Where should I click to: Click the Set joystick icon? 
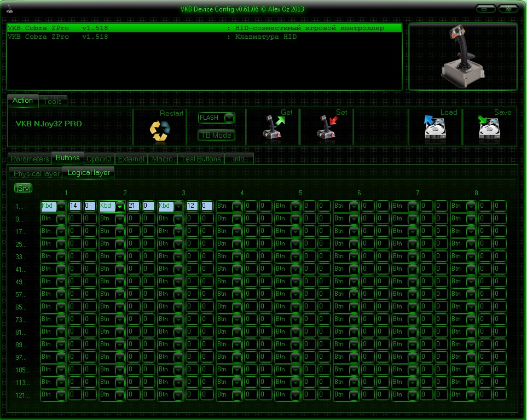tap(327, 127)
